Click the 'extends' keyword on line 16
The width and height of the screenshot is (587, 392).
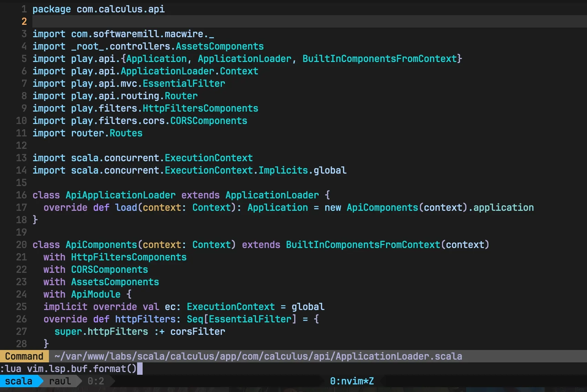coord(200,195)
